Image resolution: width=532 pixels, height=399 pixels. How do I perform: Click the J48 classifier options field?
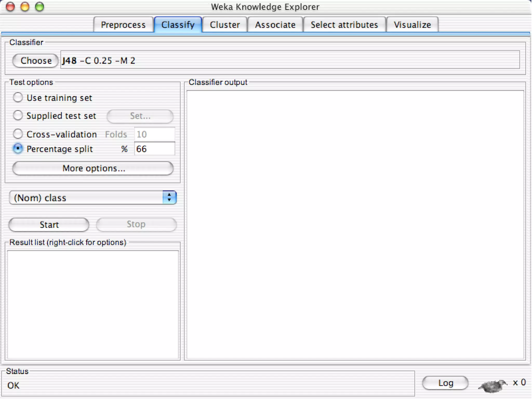[x=290, y=60]
